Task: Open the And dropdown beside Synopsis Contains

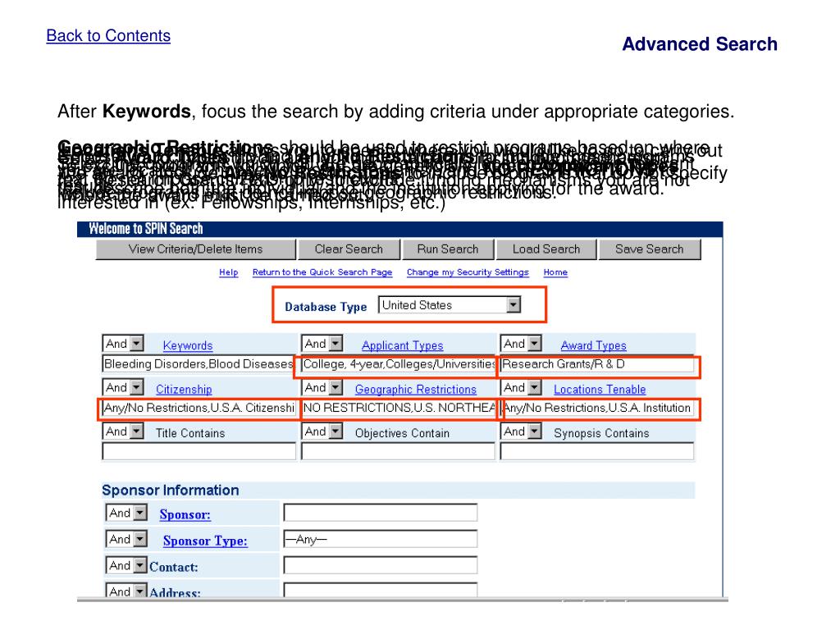Action: tap(521, 431)
